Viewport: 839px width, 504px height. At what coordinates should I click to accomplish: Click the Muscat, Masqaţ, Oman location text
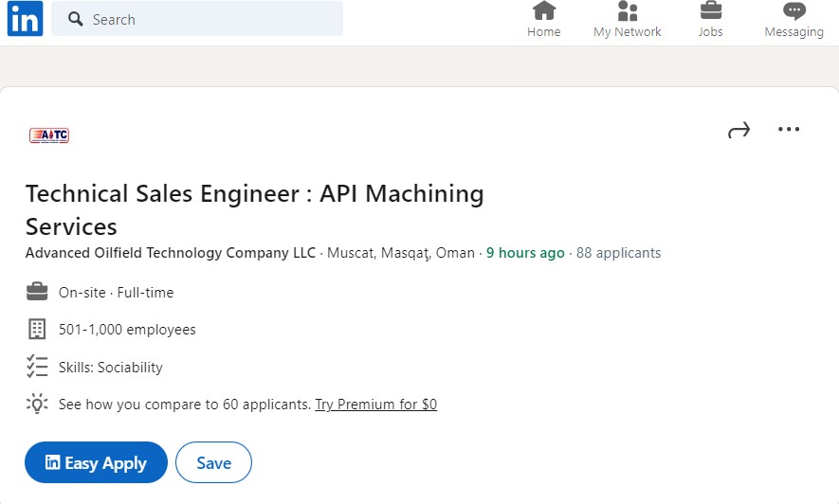(x=401, y=253)
